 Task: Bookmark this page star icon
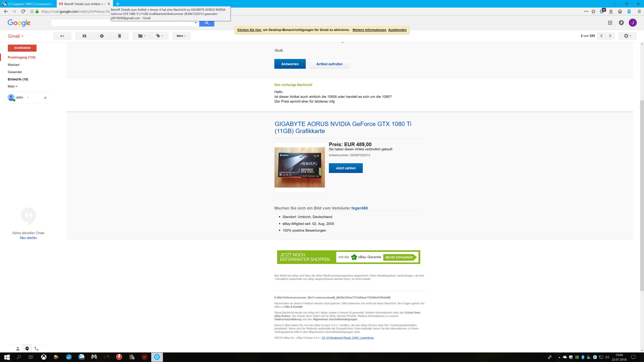(x=593, y=12)
